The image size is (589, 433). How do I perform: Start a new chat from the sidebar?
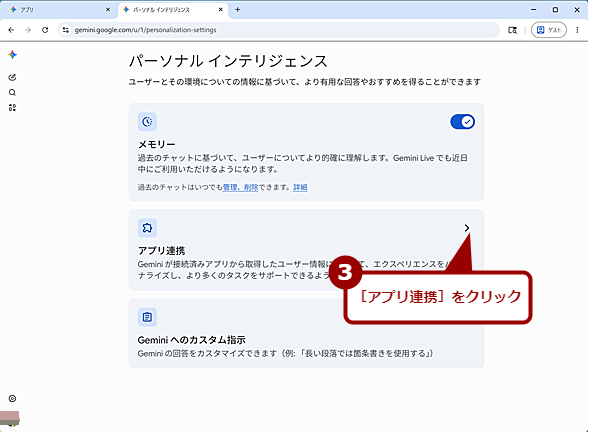coord(12,77)
